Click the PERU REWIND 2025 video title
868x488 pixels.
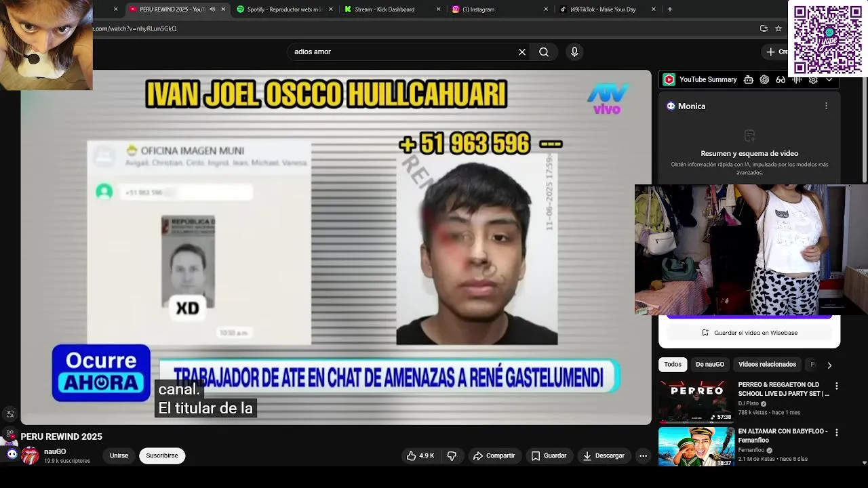pyautogui.click(x=61, y=436)
